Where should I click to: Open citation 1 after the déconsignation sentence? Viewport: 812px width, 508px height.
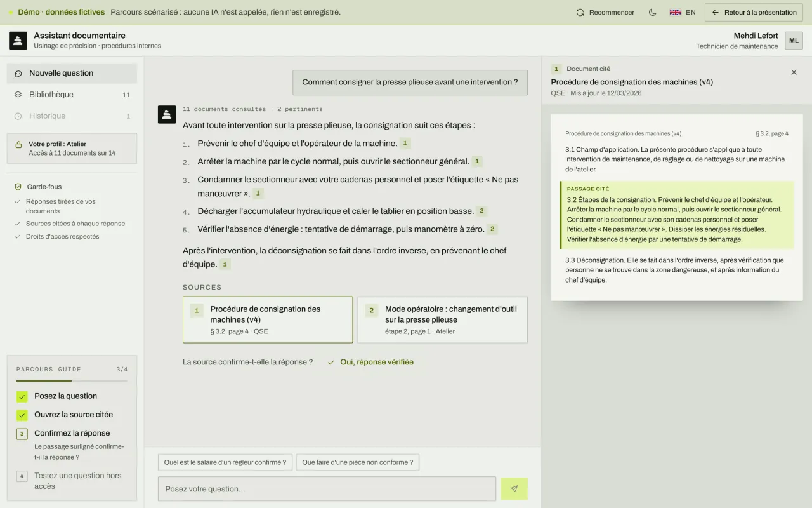pos(225,264)
